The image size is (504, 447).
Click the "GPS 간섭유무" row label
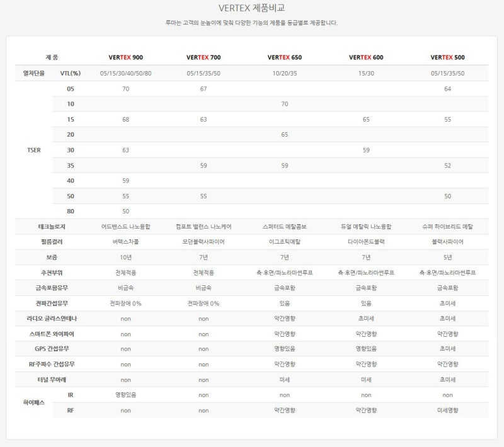[52, 349]
